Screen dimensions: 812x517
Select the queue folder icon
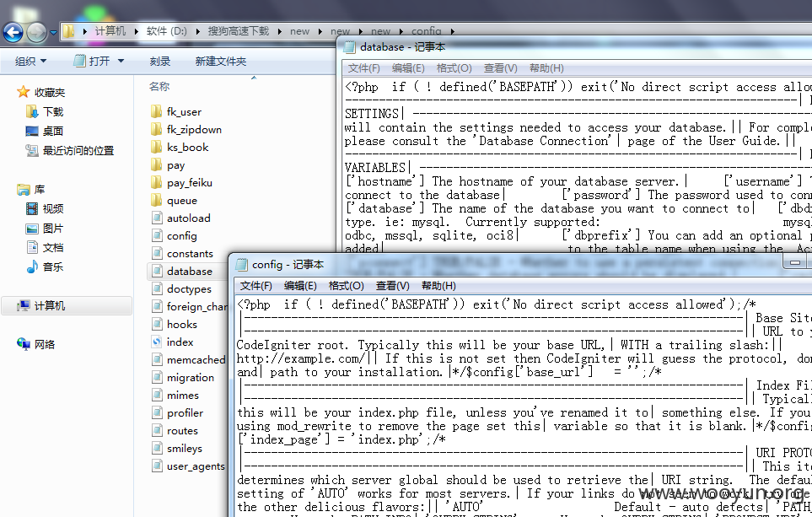pyautogui.click(x=156, y=200)
